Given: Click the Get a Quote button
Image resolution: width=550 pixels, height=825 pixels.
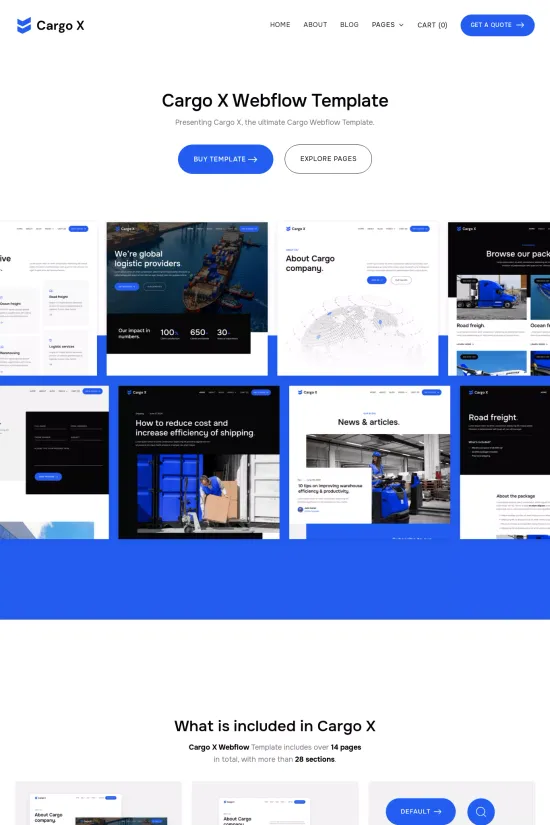Looking at the screenshot, I should [497, 25].
